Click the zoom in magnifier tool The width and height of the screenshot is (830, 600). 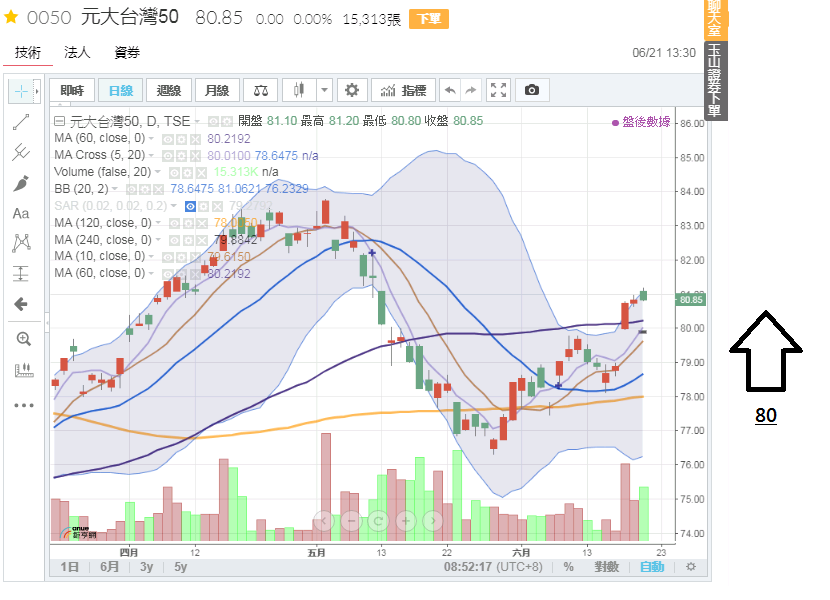tap(24, 339)
